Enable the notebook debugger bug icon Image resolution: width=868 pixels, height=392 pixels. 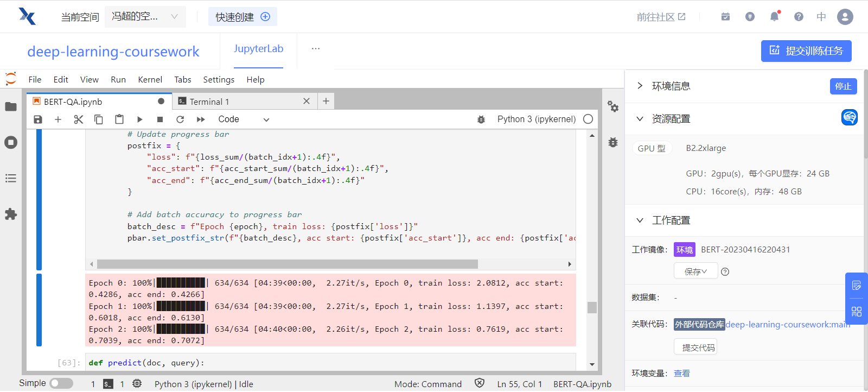point(481,119)
